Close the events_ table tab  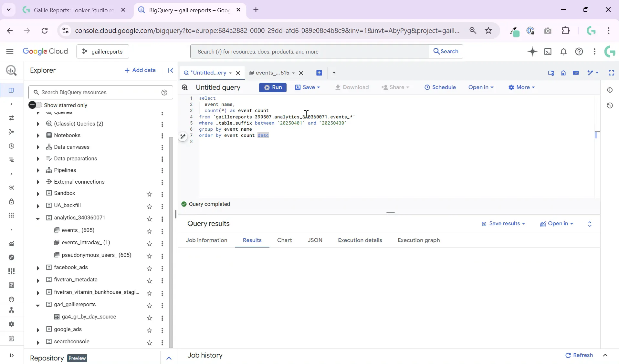pyautogui.click(x=301, y=73)
